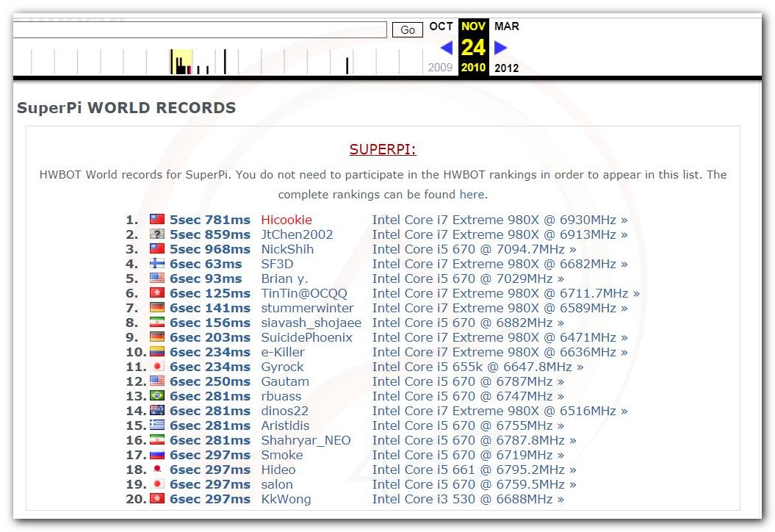Open e-Killer user profile
775x532 pixels.
click(x=284, y=352)
